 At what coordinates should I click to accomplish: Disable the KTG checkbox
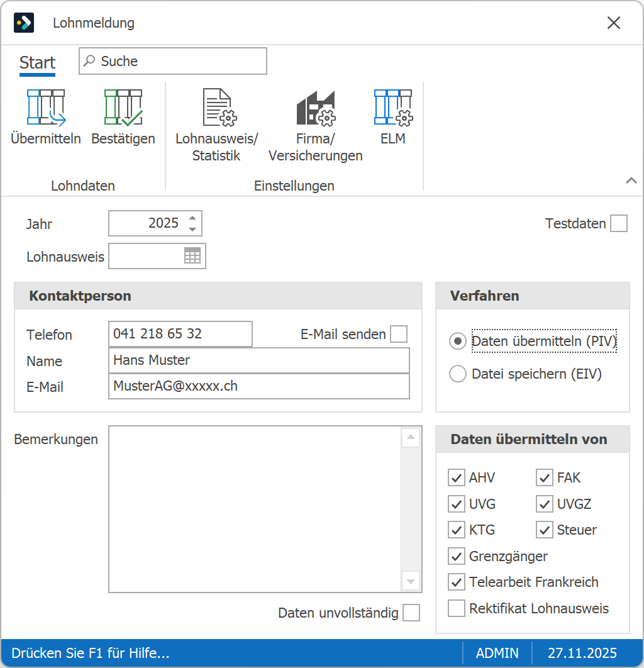pyautogui.click(x=456, y=530)
